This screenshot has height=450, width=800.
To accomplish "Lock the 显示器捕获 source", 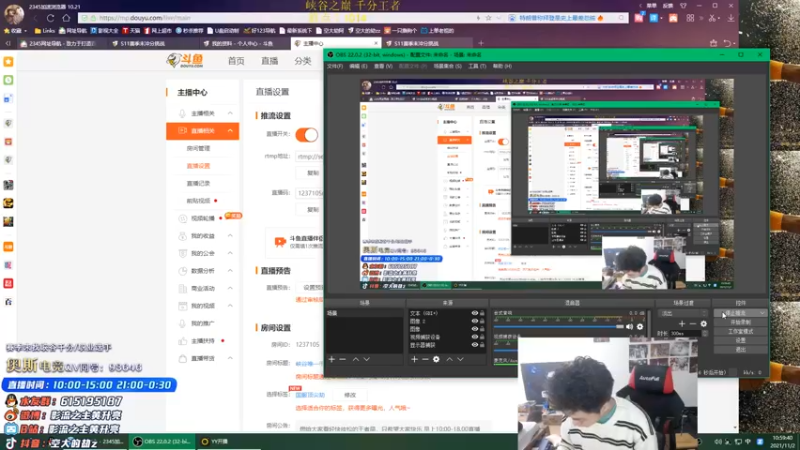I will click(x=482, y=345).
